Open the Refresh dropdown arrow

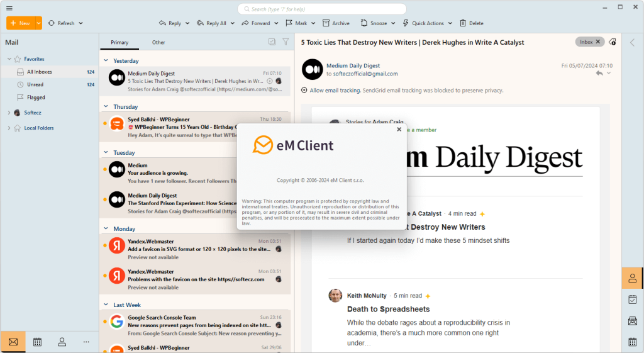(x=81, y=23)
